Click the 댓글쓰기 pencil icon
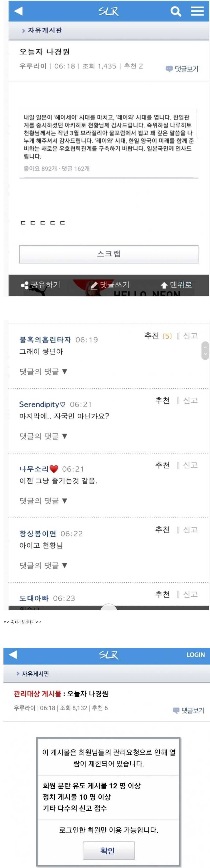This screenshot has height=868, width=210. [x=94, y=285]
